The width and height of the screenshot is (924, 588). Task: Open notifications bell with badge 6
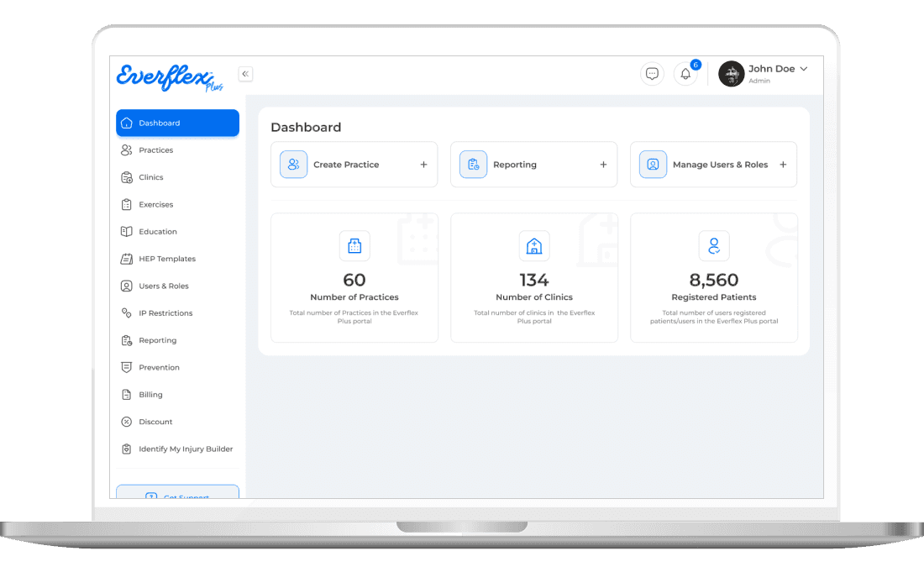(x=685, y=74)
